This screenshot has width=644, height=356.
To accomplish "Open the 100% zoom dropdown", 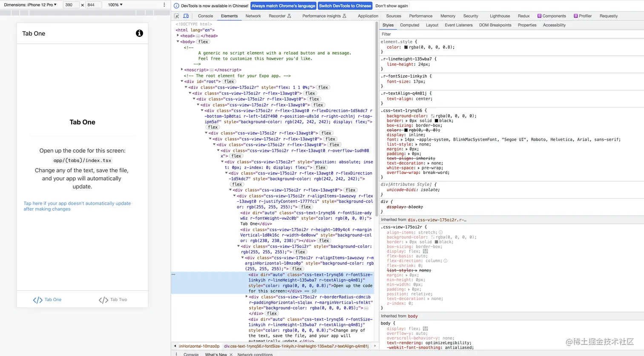I will (x=115, y=5).
